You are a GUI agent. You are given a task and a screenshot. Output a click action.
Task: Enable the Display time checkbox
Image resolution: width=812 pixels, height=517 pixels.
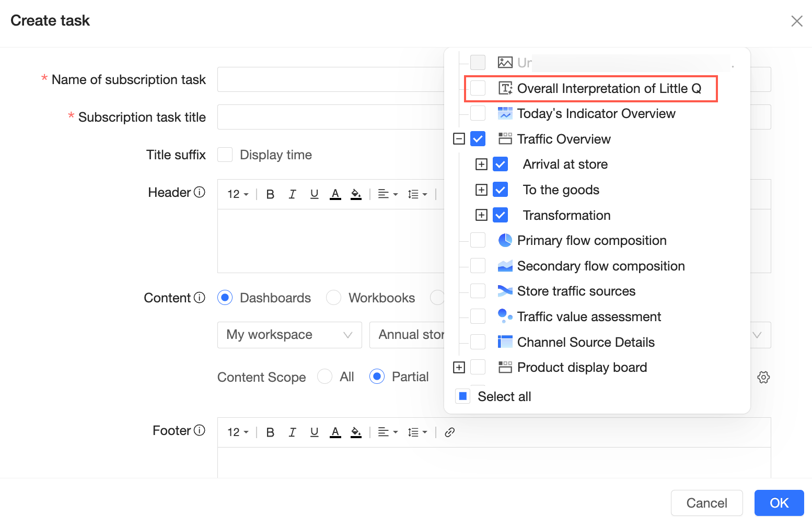[225, 155]
